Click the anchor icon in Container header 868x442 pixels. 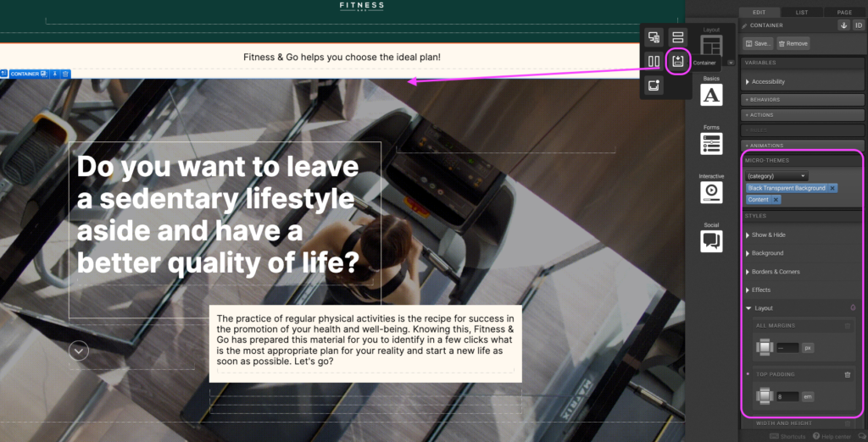(844, 25)
